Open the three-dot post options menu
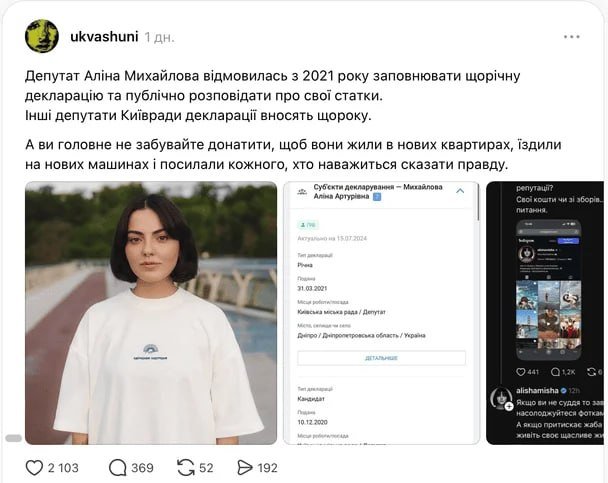608x483 pixels. (572, 37)
